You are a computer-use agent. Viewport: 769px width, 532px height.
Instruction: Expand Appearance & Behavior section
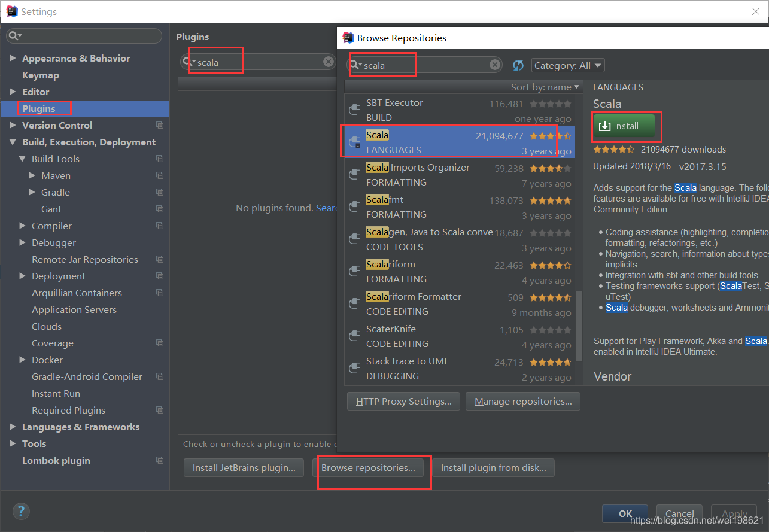[13, 58]
